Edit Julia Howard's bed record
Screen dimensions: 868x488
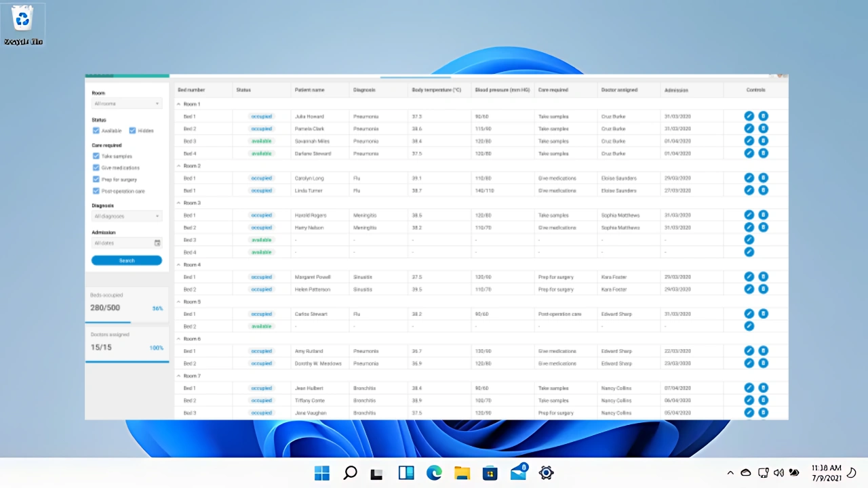pyautogui.click(x=749, y=117)
